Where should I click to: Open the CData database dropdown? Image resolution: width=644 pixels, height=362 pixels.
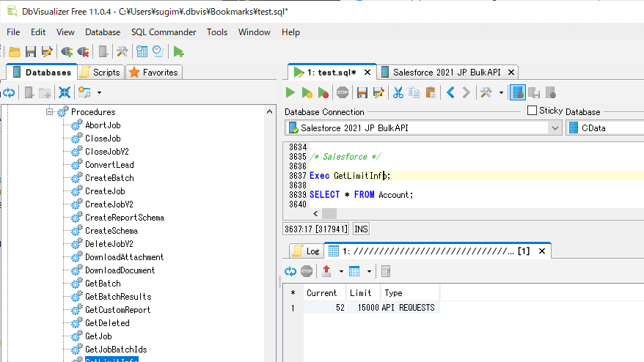(604, 128)
